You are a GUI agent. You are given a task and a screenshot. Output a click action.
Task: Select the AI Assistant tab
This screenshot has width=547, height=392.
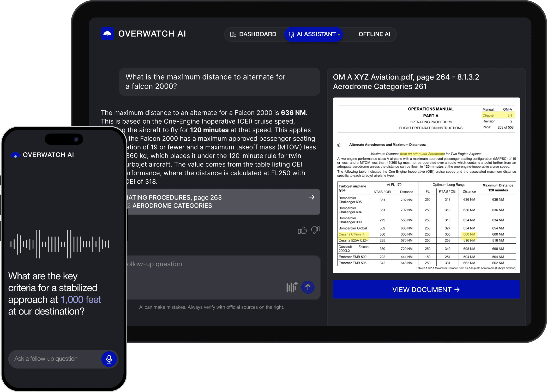314,34
